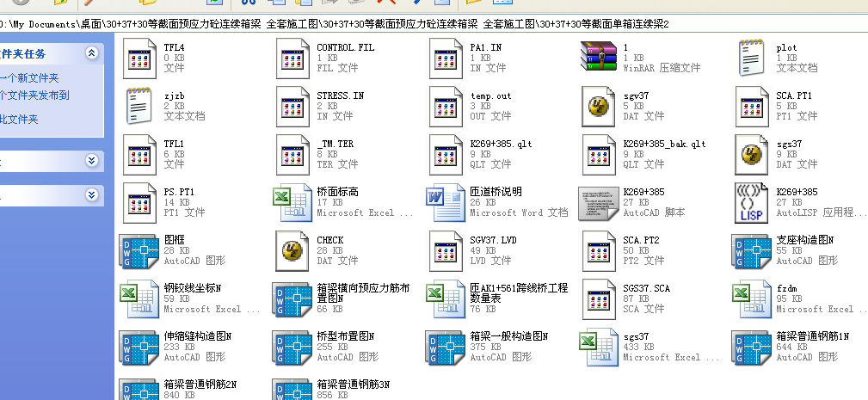Click the 一个新文件夹 task link
Screen dimensions: 868x400
coord(29,78)
